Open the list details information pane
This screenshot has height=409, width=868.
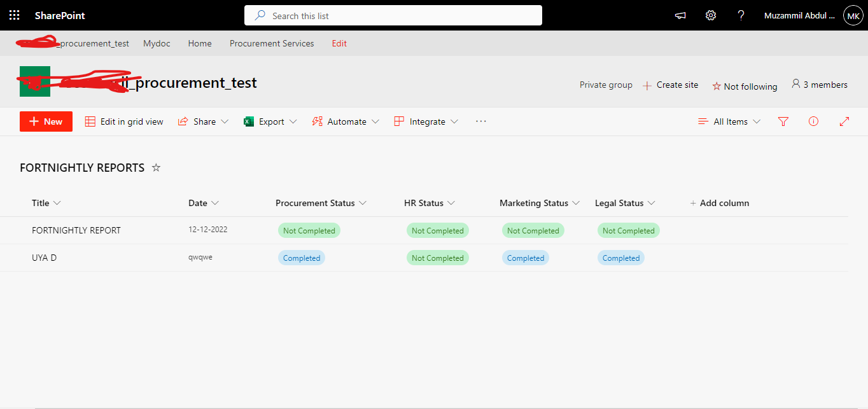[x=813, y=121]
